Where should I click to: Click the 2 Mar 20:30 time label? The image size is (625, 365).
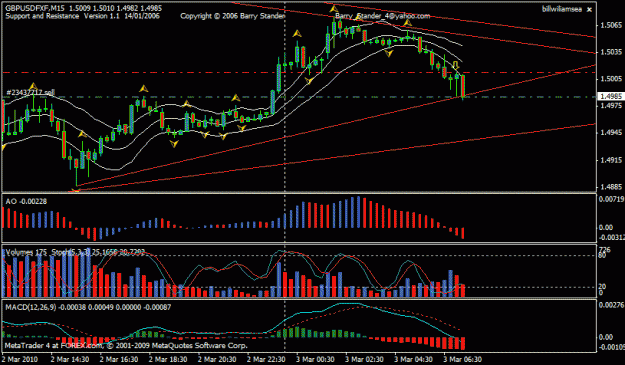click(217, 359)
